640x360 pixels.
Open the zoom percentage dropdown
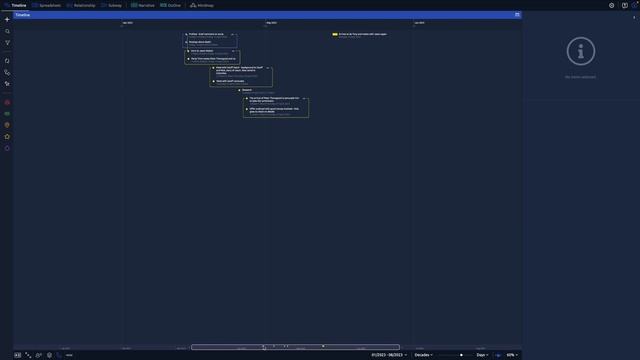512,355
